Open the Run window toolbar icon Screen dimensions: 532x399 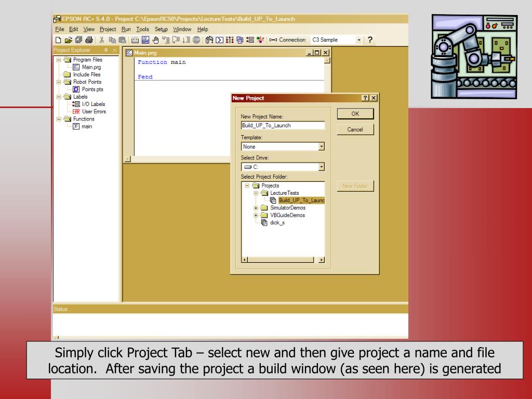tap(145, 40)
